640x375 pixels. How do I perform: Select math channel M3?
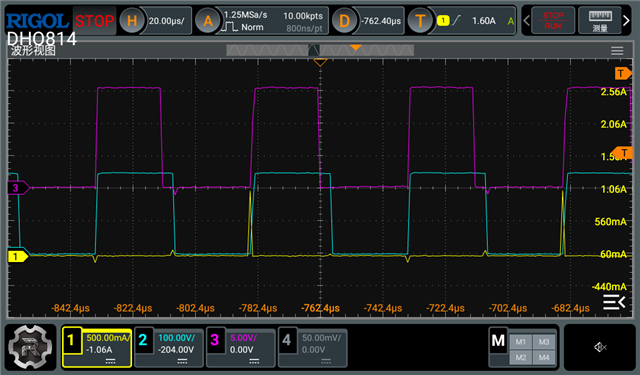point(544,342)
